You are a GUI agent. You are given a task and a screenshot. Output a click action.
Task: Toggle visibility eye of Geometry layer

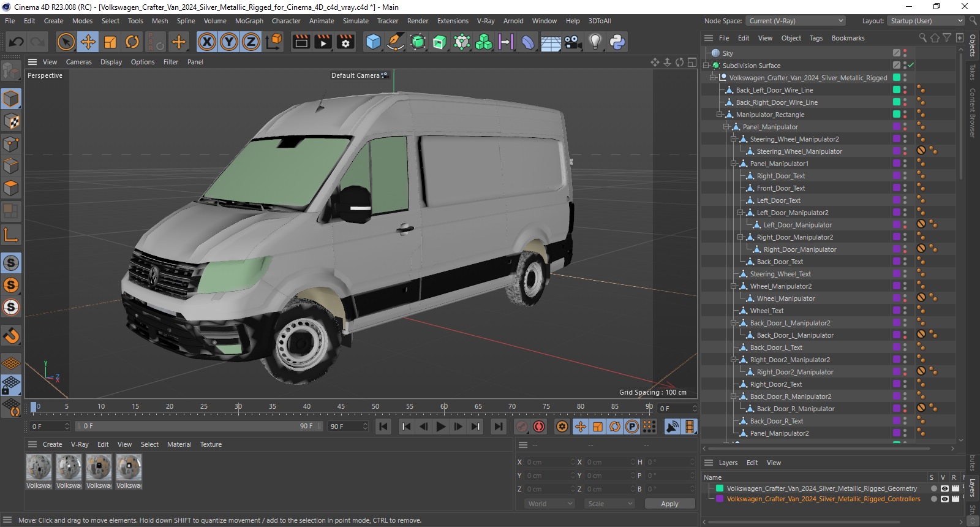(944, 488)
